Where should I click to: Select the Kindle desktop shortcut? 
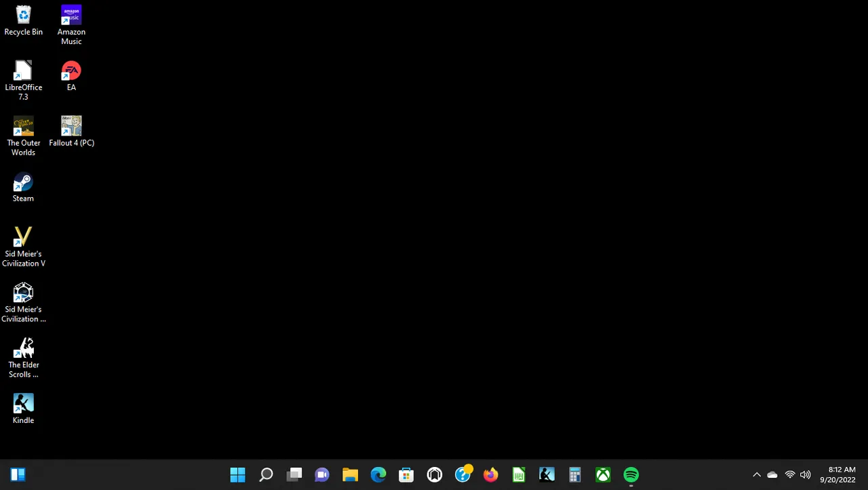23,410
